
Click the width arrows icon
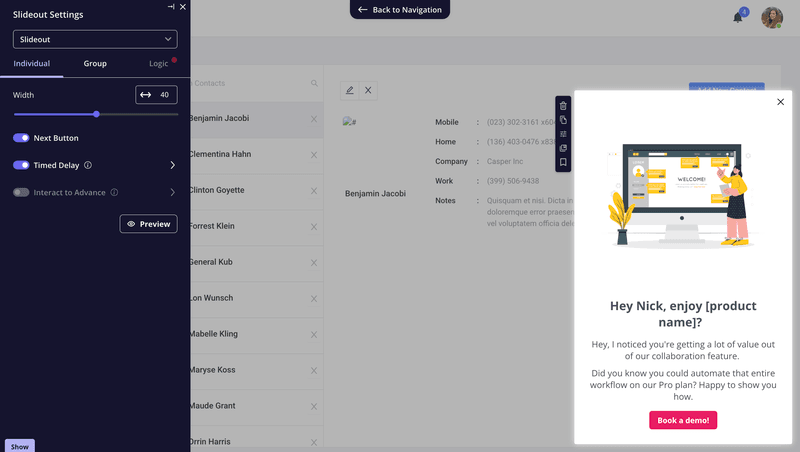click(146, 95)
